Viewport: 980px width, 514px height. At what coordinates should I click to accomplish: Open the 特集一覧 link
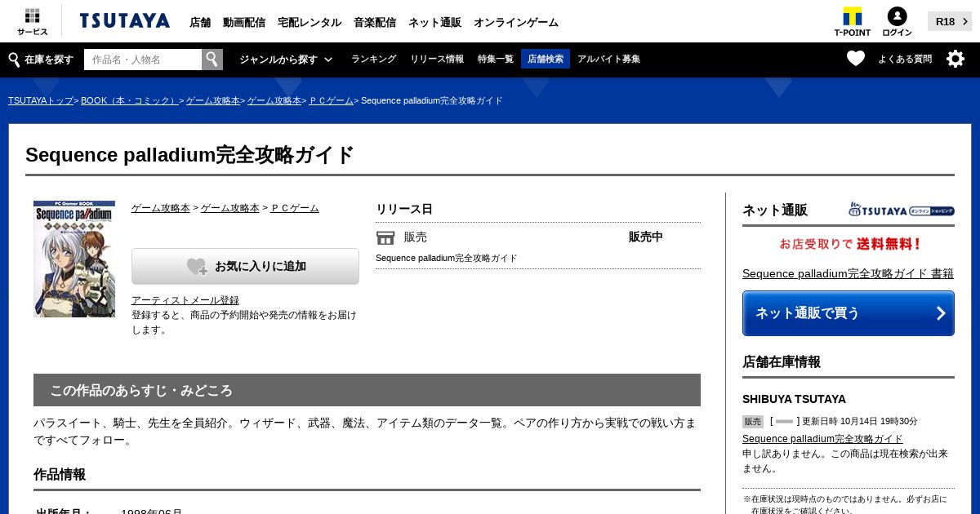pyautogui.click(x=496, y=59)
